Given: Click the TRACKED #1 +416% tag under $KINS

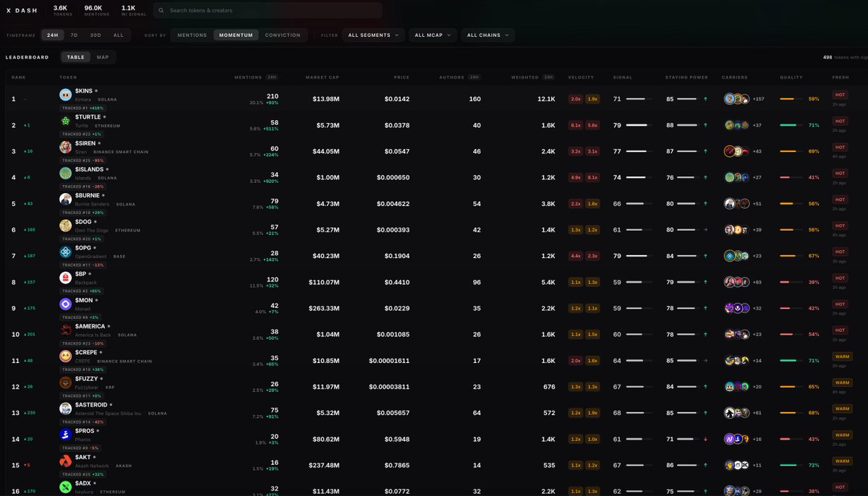Looking at the screenshot, I should click(82, 108).
